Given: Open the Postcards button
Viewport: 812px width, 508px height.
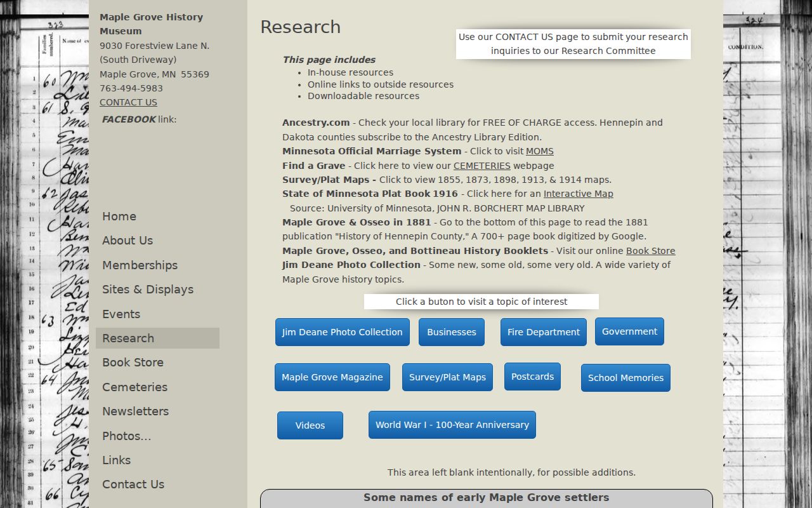Looking at the screenshot, I should tap(533, 377).
